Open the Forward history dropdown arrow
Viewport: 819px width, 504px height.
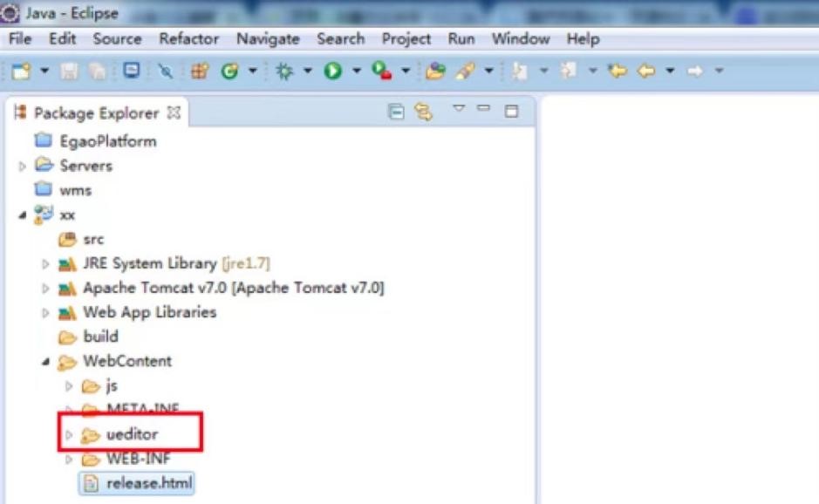click(x=719, y=70)
